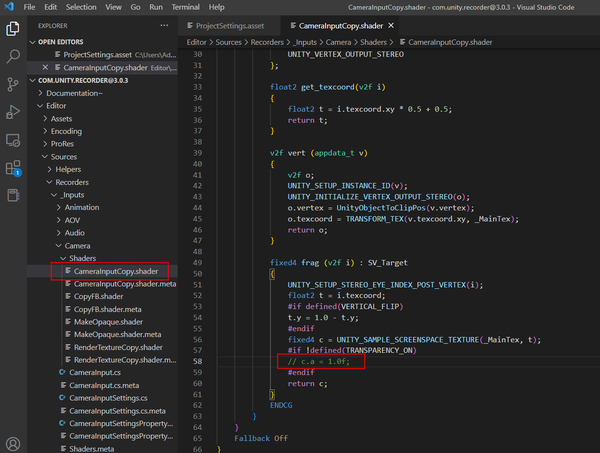Open the Source Control view

coord(13,85)
